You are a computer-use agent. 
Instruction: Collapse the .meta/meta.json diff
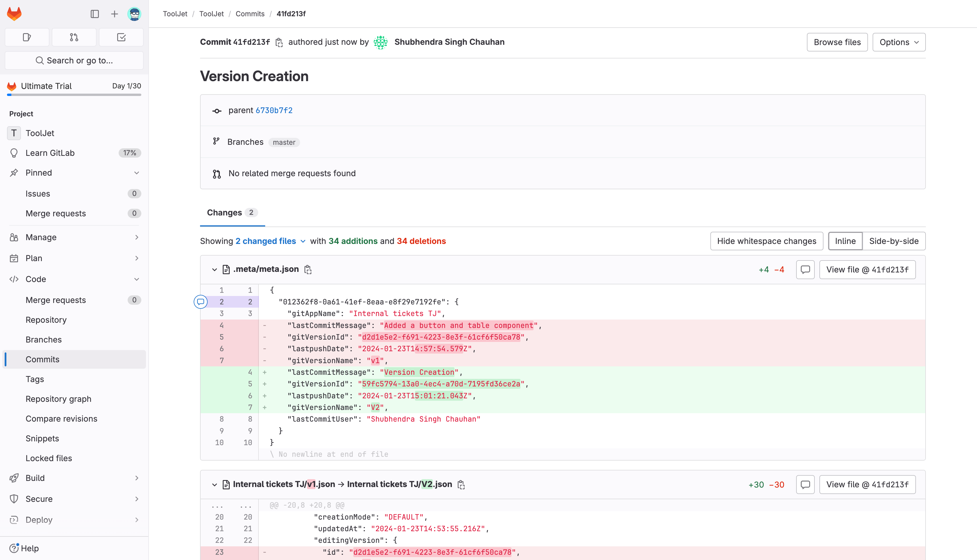point(214,270)
